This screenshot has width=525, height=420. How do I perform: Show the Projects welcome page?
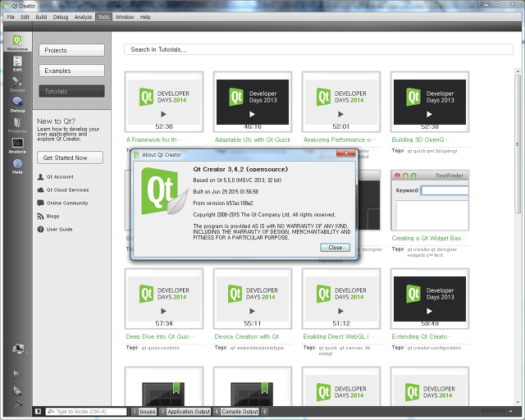[x=71, y=50]
